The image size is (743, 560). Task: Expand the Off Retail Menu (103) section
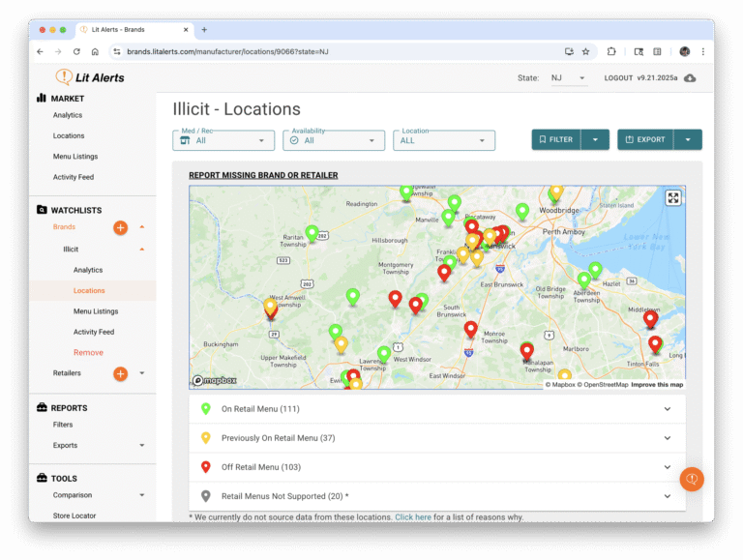tap(436, 467)
